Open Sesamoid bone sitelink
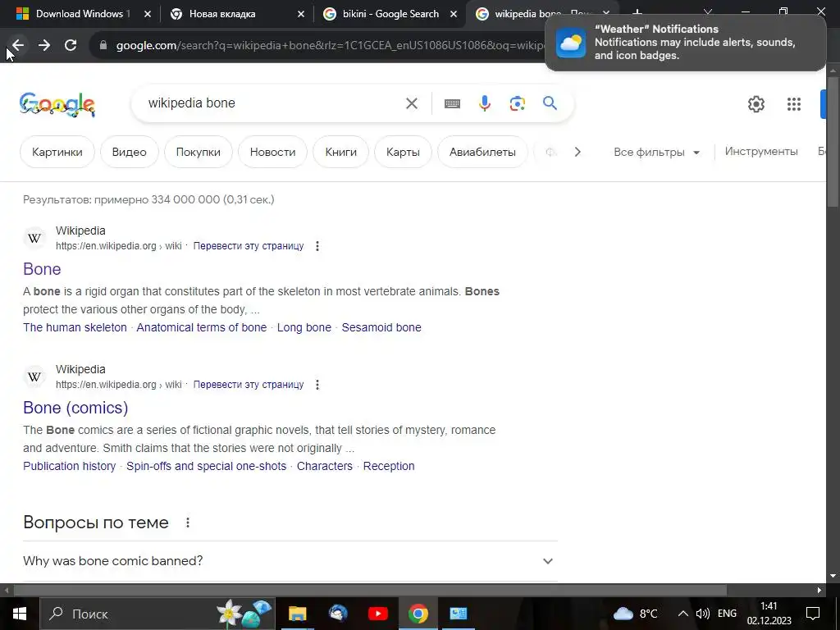Viewport: 840px width, 630px height. 381,327
